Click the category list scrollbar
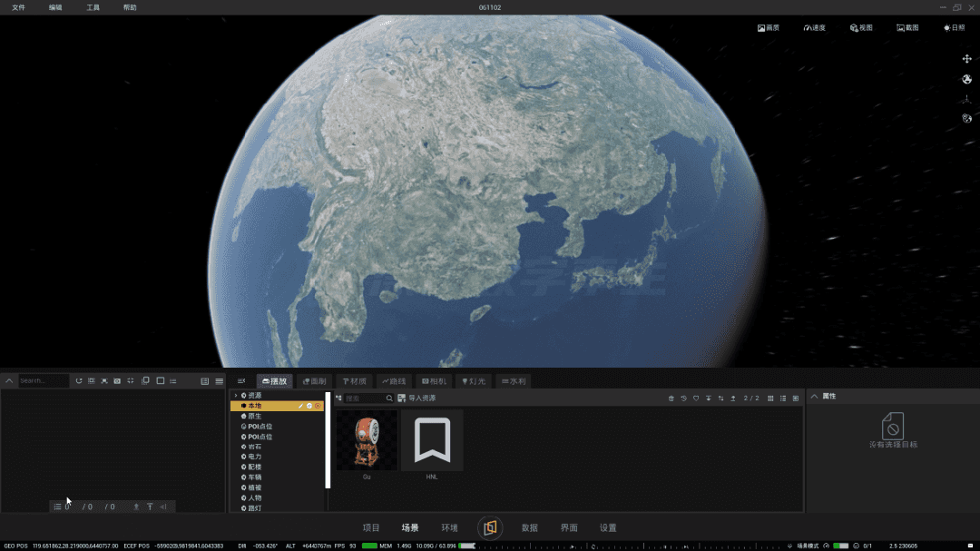 click(x=328, y=440)
